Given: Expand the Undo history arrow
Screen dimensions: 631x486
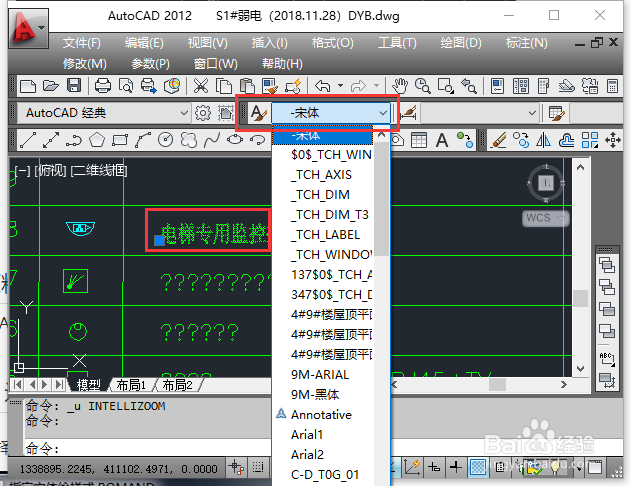Looking at the screenshot, I should click(340, 86).
